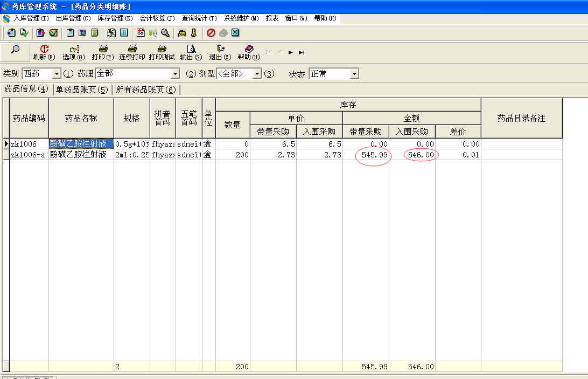
Task: Click the document with green checkmark icon
Action: (x=24, y=33)
